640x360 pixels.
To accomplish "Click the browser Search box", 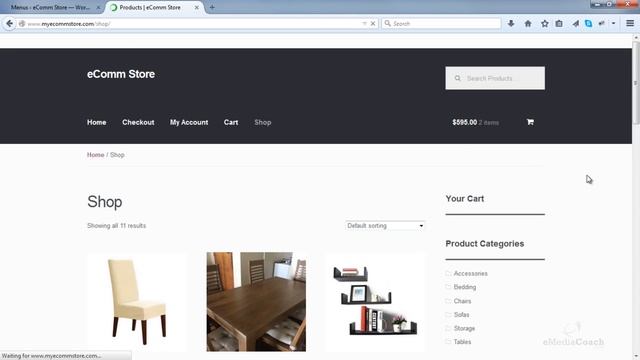I will click(x=441, y=24).
